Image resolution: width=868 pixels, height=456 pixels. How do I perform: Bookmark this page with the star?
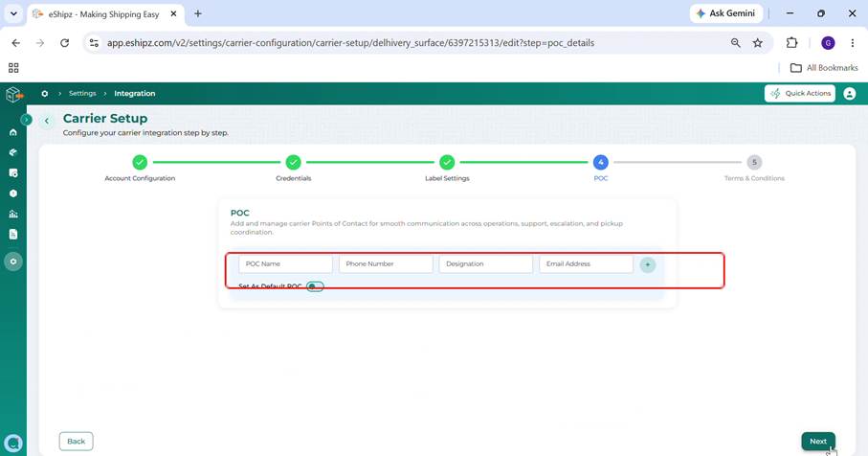tap(757, 43)
